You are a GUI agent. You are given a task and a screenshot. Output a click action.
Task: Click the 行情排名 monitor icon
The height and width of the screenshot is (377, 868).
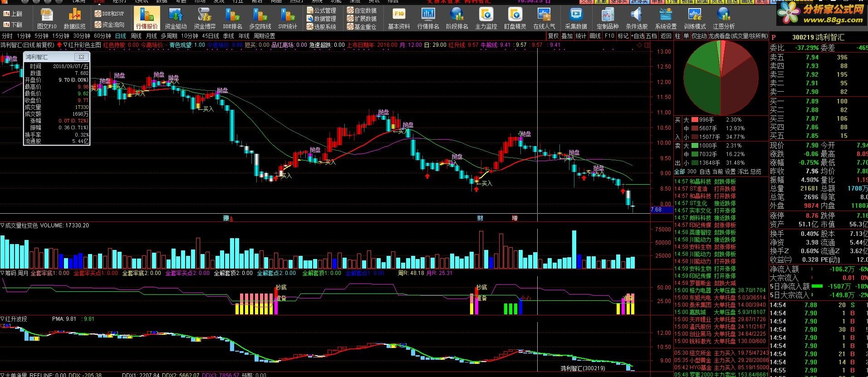428,19
